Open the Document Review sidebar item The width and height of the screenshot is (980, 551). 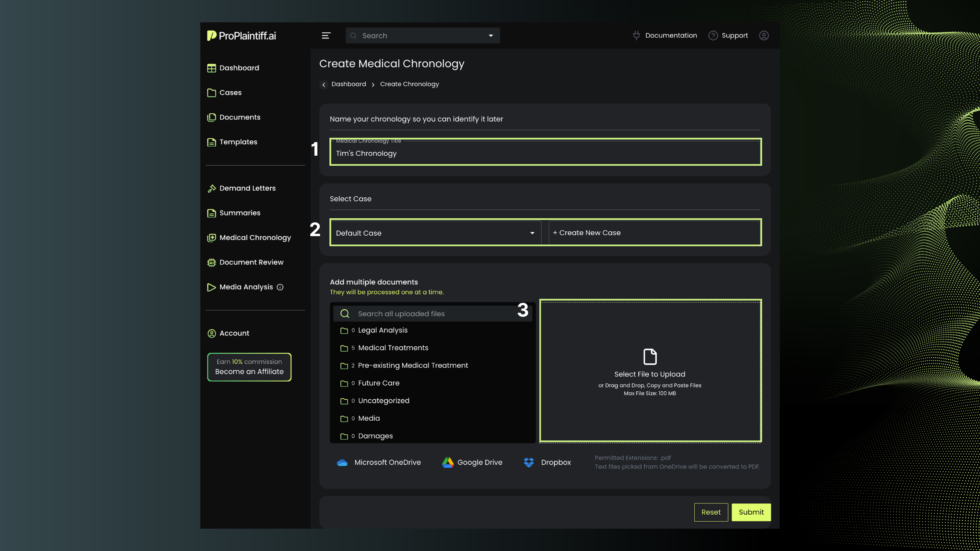pos(251,262)
